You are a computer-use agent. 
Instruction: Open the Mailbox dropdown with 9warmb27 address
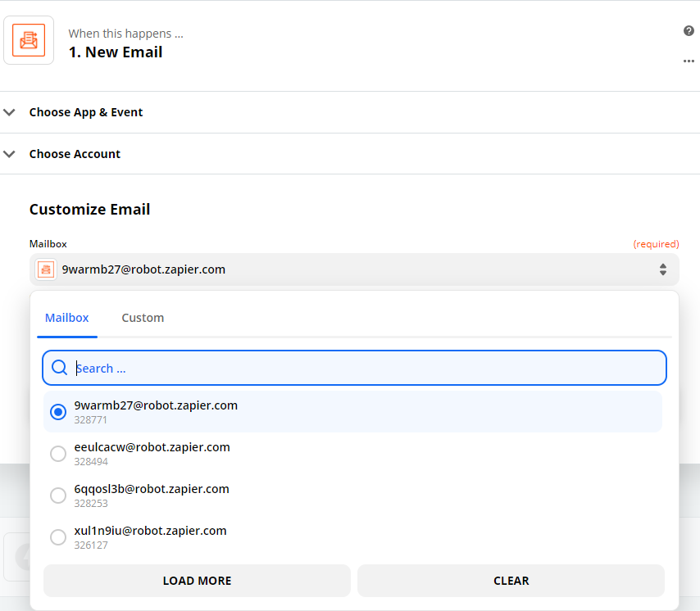[x=354, y=269]
